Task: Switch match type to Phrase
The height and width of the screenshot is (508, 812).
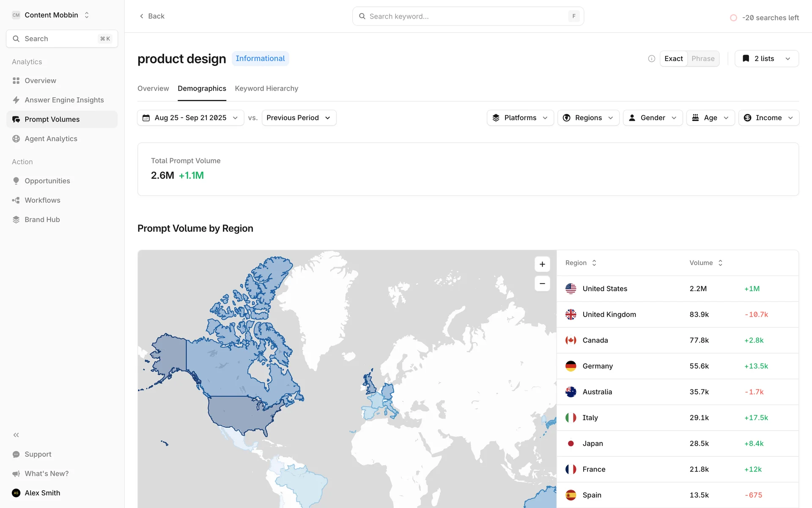Action: (703, 59)
